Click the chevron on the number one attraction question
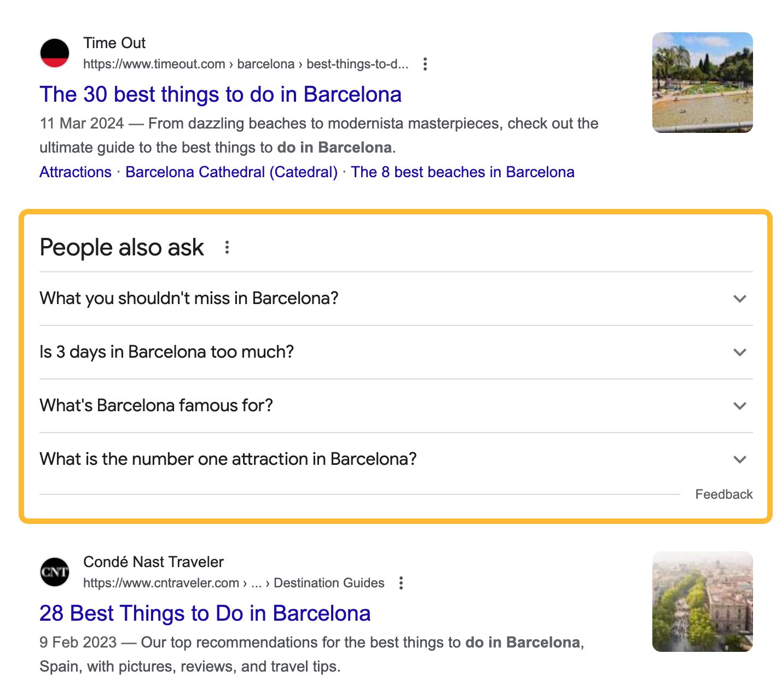Viewport: 776px width, 700px height. point(740,459)
